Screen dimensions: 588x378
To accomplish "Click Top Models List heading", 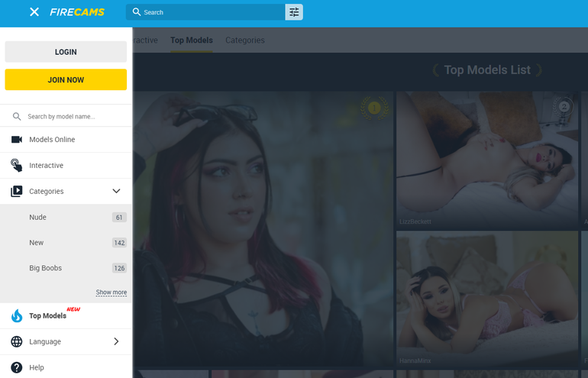I will coord(487,69).
